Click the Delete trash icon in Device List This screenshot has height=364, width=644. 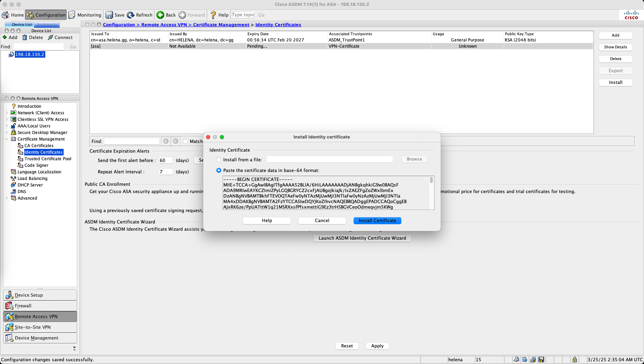[x=25, y=37]
